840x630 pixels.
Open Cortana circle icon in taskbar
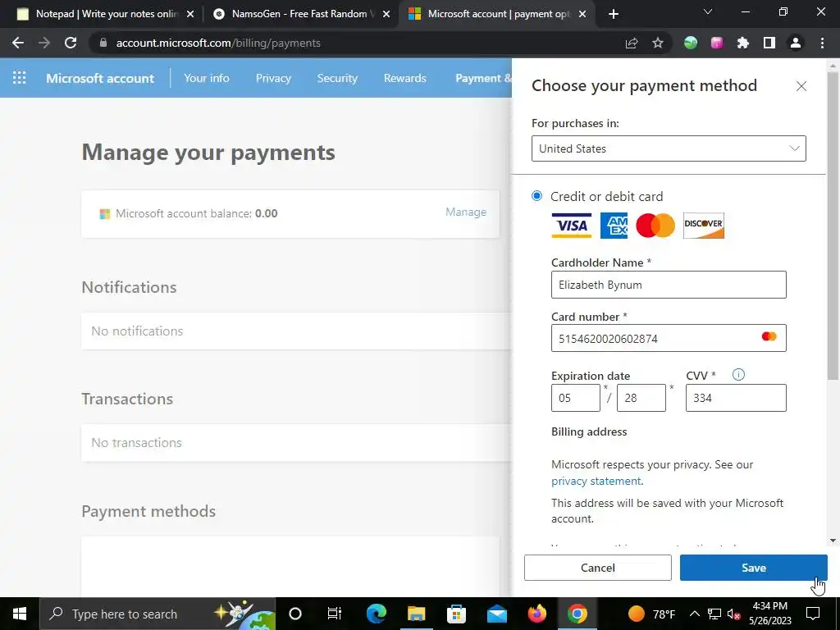point(295,614)
